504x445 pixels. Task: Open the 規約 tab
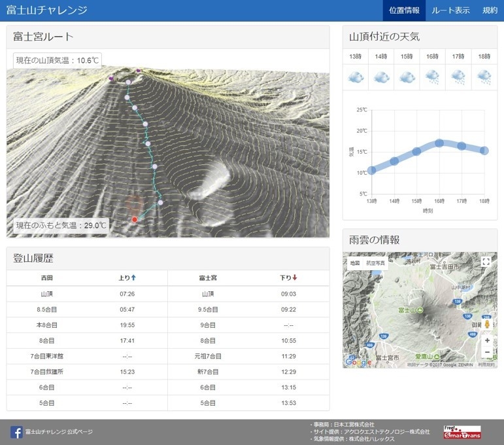[490, 10]
